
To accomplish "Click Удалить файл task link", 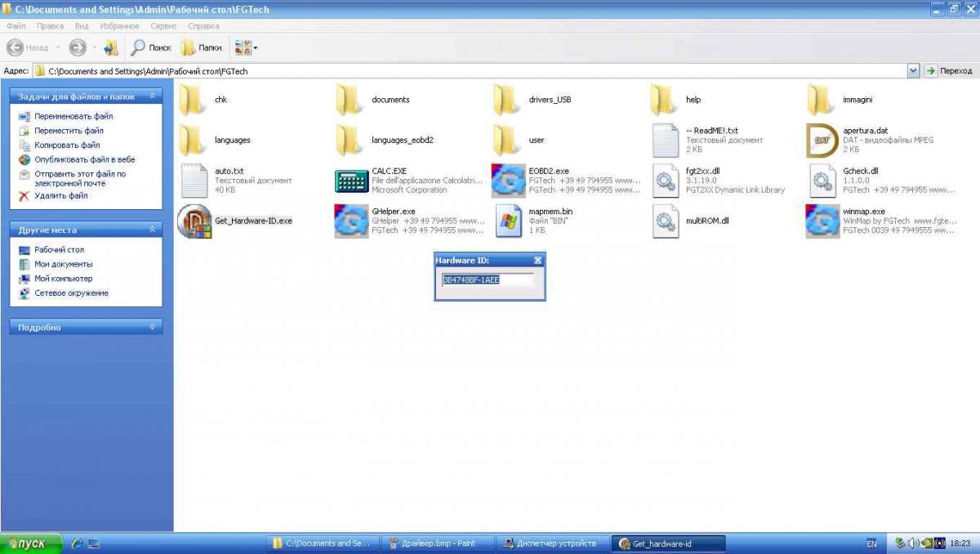I will pos(61,196).
